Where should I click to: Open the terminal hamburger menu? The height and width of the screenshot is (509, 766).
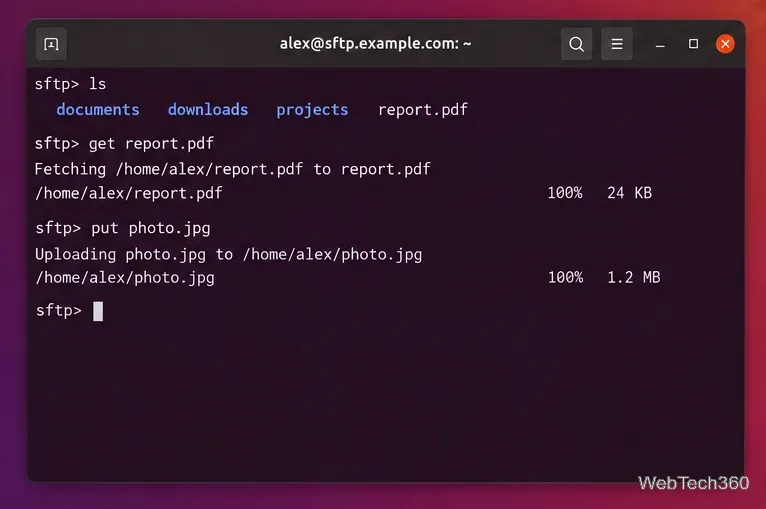coord(617,44)
